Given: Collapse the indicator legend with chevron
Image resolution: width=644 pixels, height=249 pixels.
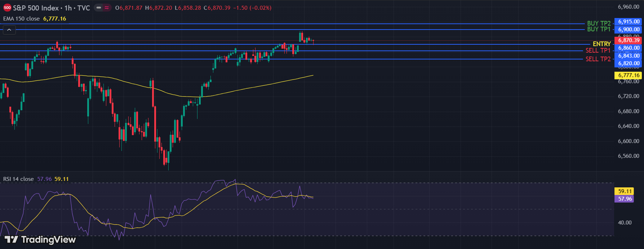Looking at the screenshot, I should [x=9, y=30].
